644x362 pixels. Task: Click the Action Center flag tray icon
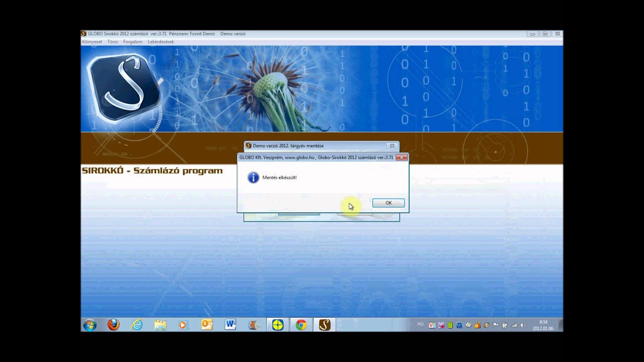click(x=496, y=325)
